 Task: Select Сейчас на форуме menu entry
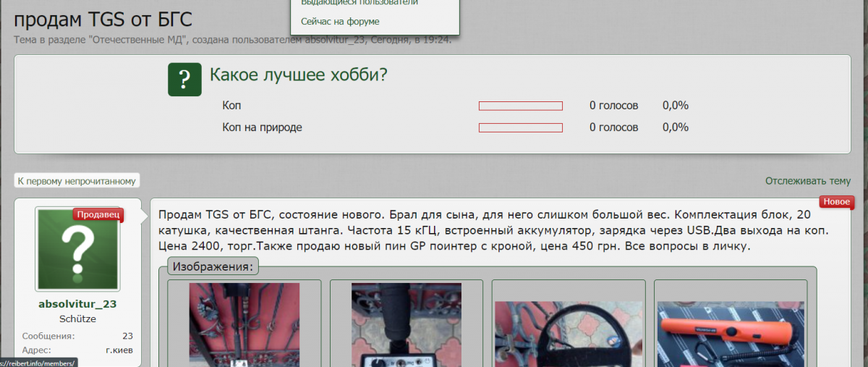pyautogui.click(x=340, y=22)
